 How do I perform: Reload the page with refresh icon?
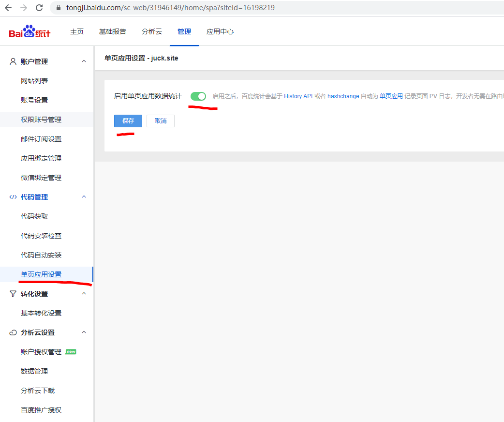click(x=40, y=8)
